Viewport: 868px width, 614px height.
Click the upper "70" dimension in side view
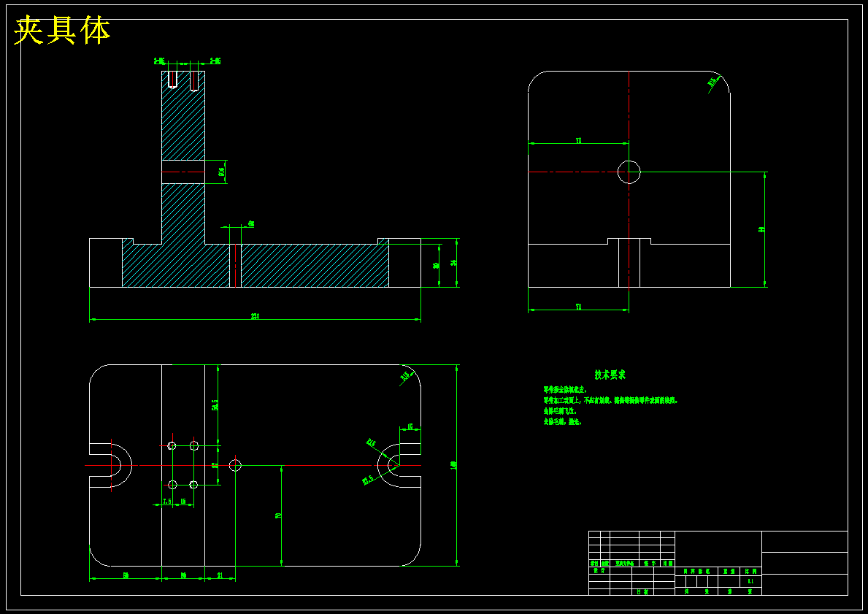pyautogui.click(x=578, y=141)
